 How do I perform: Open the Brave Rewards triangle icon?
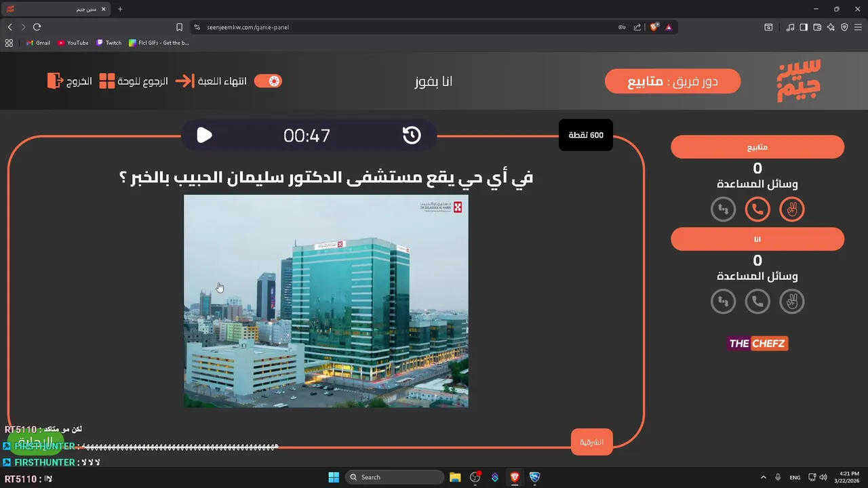(x=669, y=27)
